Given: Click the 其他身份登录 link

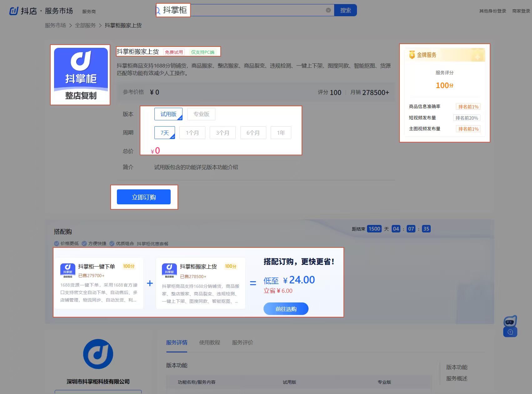Looking at the screenshot, I should 493,11.
